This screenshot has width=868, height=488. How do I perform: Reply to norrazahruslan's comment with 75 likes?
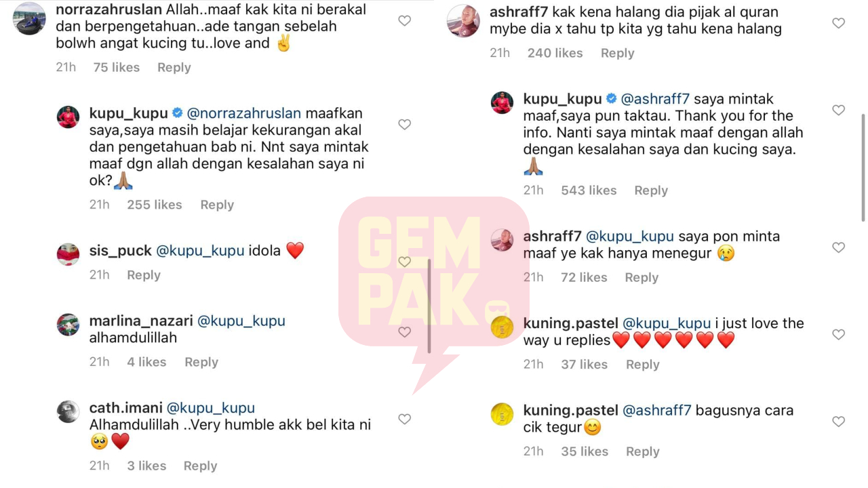(174, 67)
